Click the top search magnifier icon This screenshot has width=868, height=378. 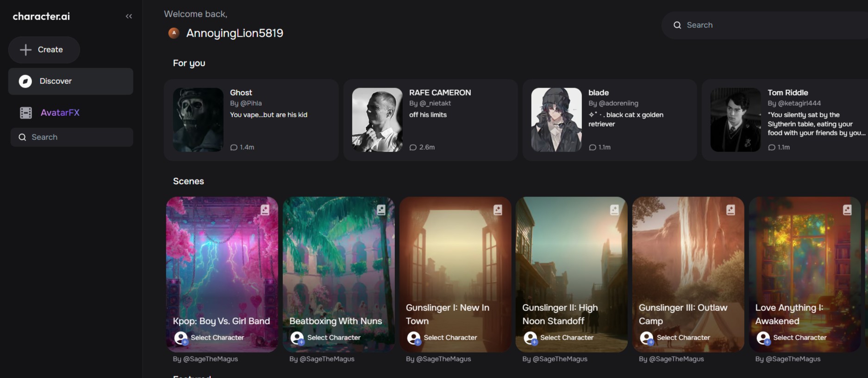(x=677, y=25)
